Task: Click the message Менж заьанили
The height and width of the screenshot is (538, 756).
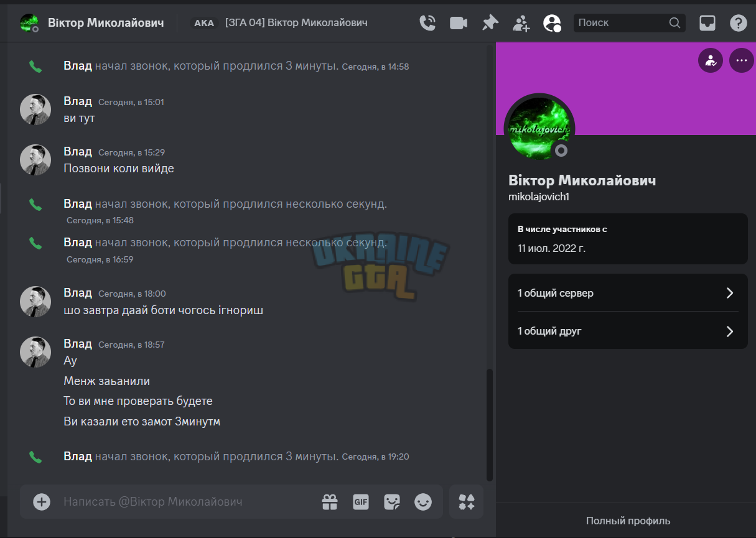Action: [107, 381]
